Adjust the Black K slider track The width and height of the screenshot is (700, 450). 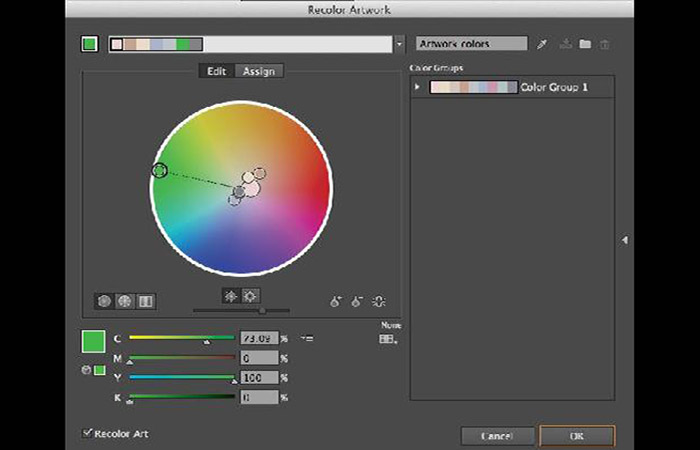(x=182, y=397)
